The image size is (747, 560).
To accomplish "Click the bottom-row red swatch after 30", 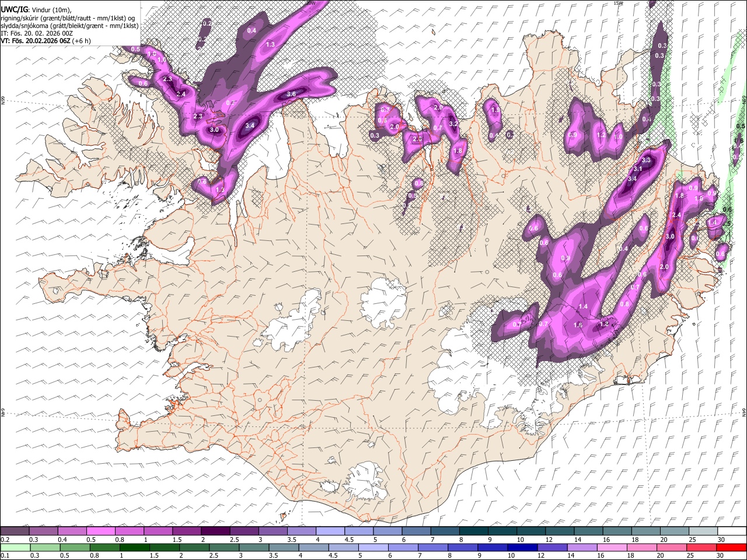I will point(731,547).
